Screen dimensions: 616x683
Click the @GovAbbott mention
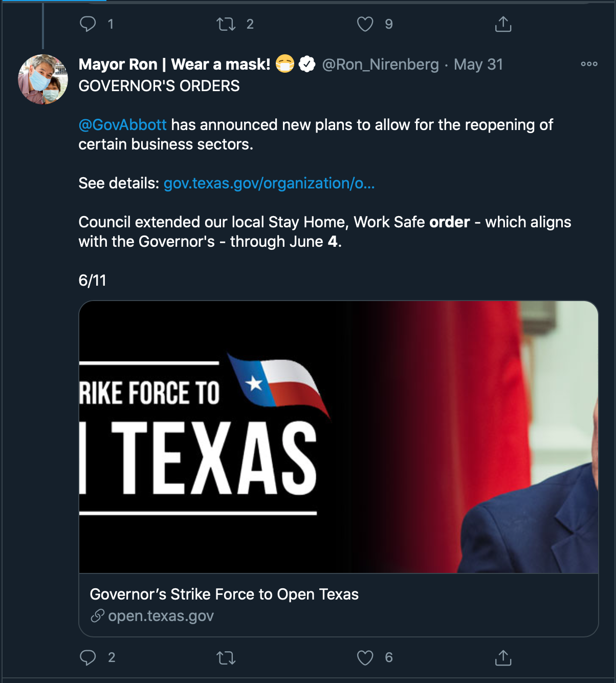click(122, 125)
